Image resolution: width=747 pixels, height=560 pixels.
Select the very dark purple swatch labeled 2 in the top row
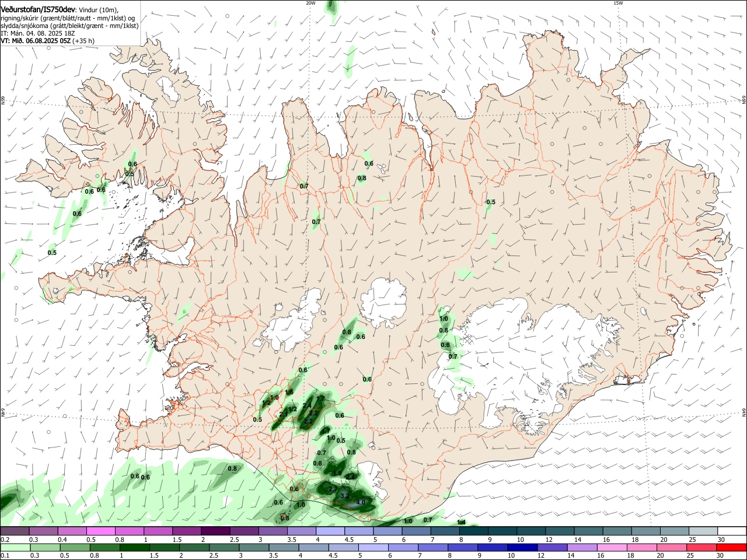coord(215,531)
